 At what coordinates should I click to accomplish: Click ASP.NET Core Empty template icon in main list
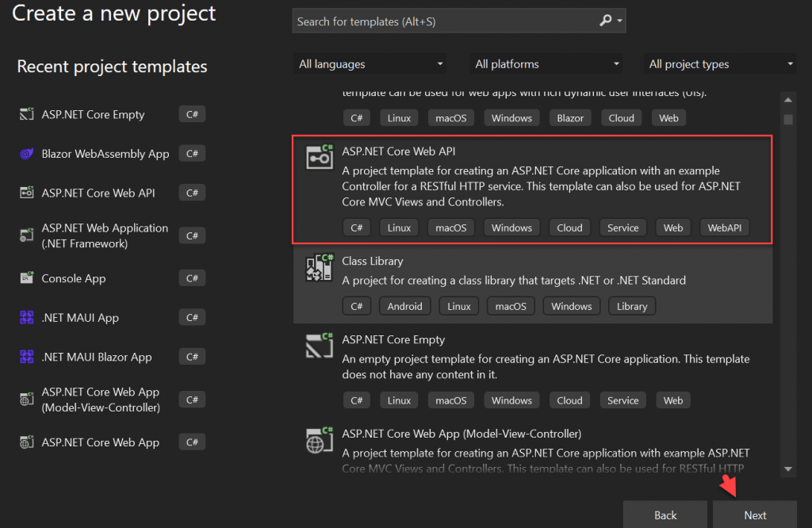coord(320,346)
